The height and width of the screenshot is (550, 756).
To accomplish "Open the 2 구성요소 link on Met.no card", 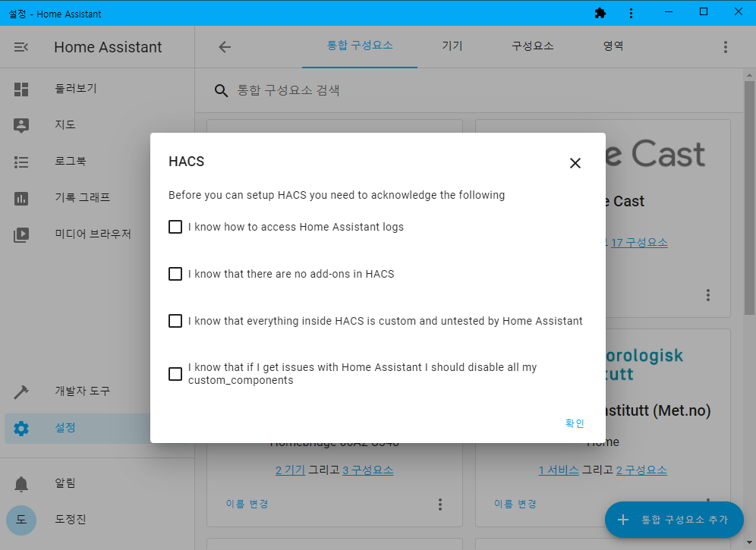I will [x=641, y=470].
